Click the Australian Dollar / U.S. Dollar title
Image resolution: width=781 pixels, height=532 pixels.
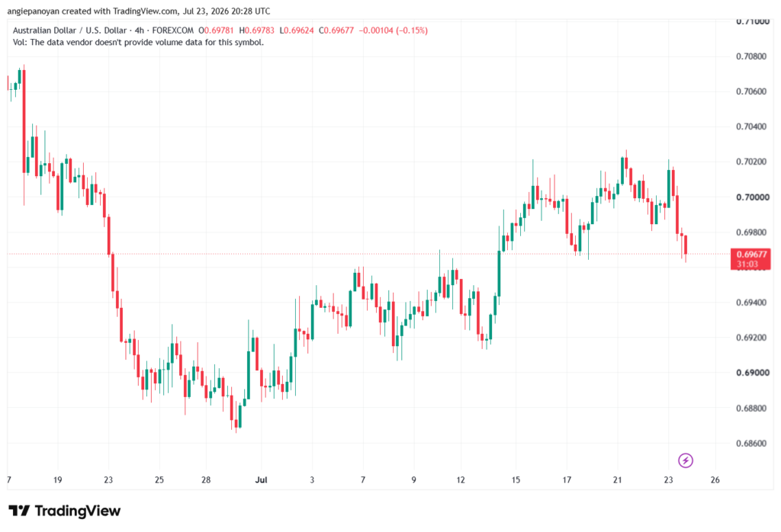click(x=69, y=30)
